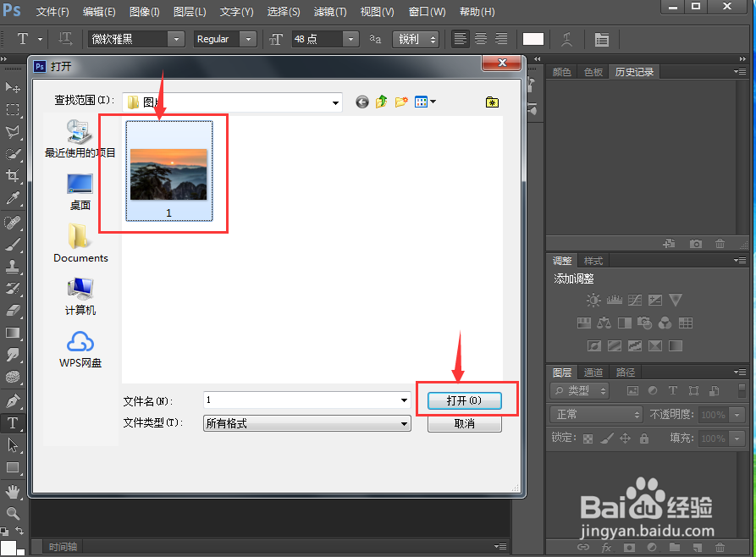756x557 pixels.
Task: Open font size 48 点 dropdown
Action: pos(351,39)
